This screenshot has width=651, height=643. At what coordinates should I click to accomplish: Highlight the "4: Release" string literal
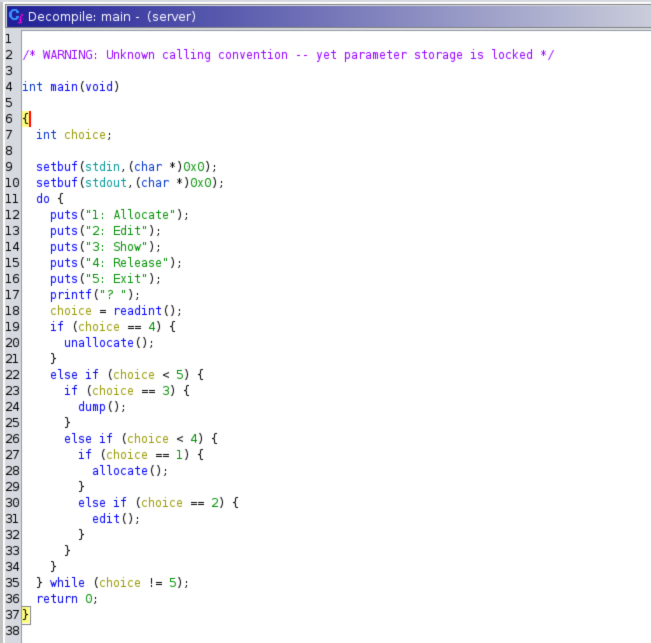pyautogui.click(x=129, y=263)
